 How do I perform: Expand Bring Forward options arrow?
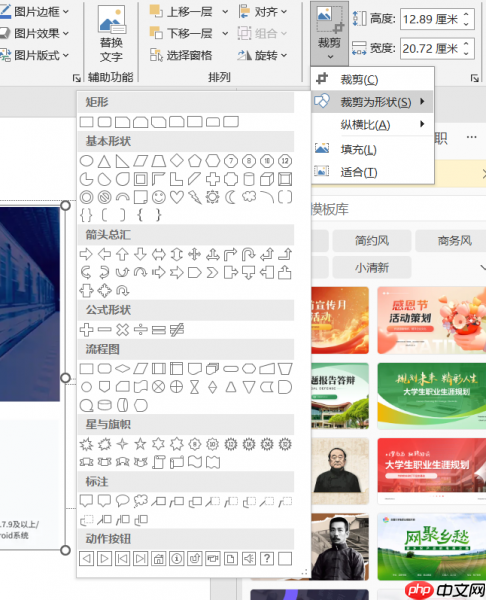coord(225,12)
